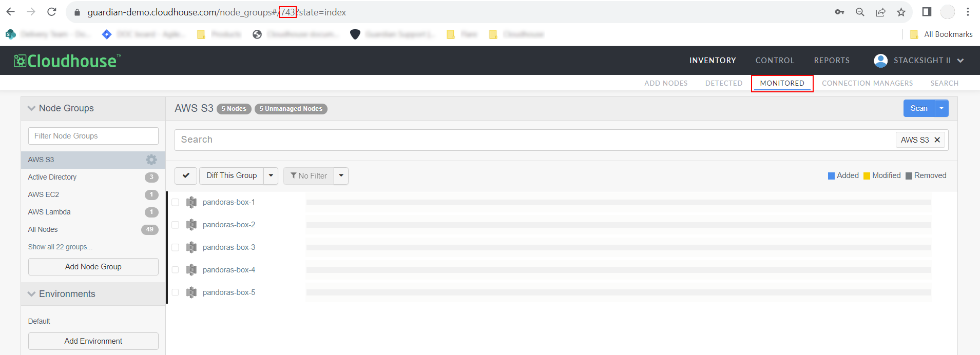Open the No Filter dropdown arrow
The width and height of the screenshot is (980, 355).
tap(341, 175)
